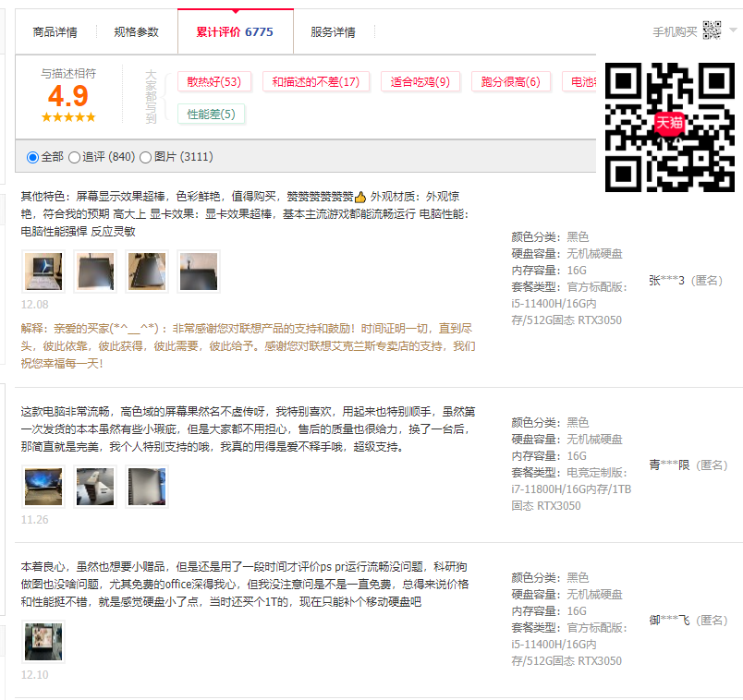743x700 pixels.
Task: Select the 追评 (840) radio button
Action: (x=74, y=158)
